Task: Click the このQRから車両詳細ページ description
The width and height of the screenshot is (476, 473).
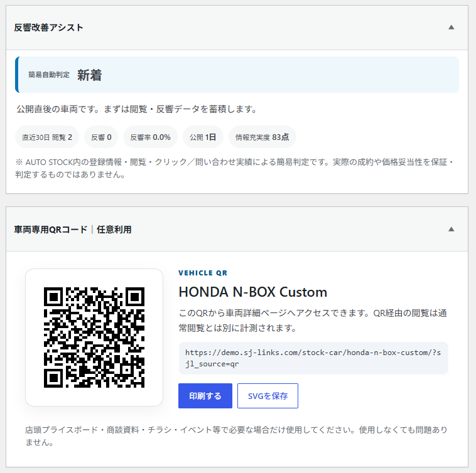Action: [313, 320]
